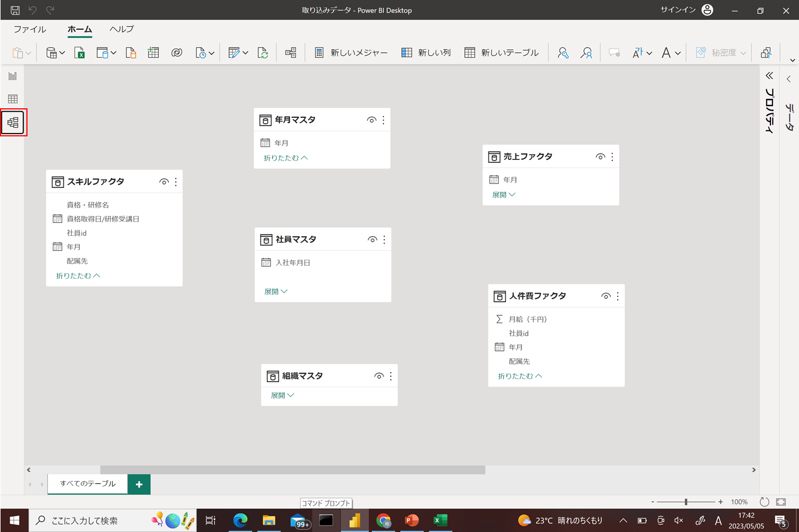The width and height of the screenshot is (799, 532).
Task: Expand the プロパティ pane with double chevron
Action: [769, 76]
